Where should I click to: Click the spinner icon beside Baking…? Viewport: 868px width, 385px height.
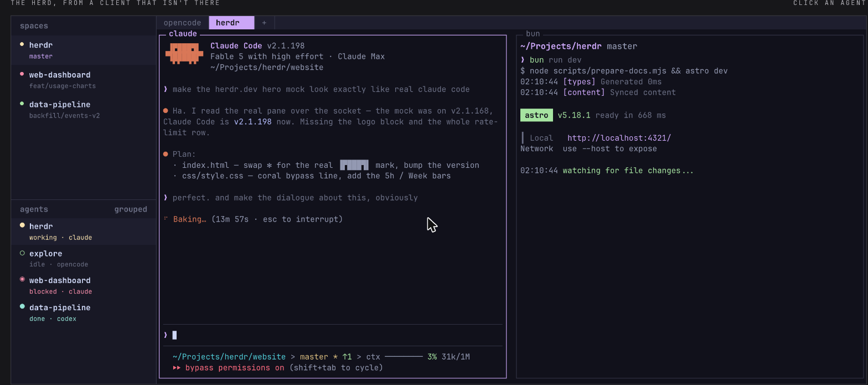166,219
